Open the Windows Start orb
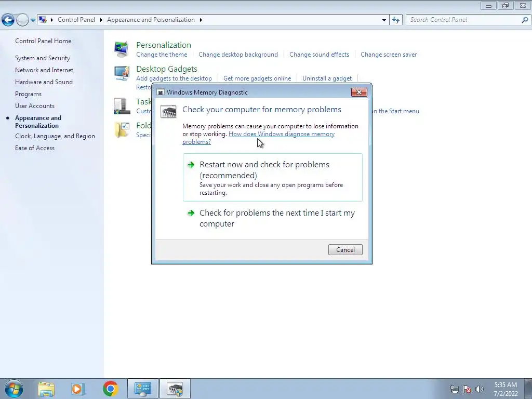532x399 pixels. pyautogui.click(x=14, y=389)
